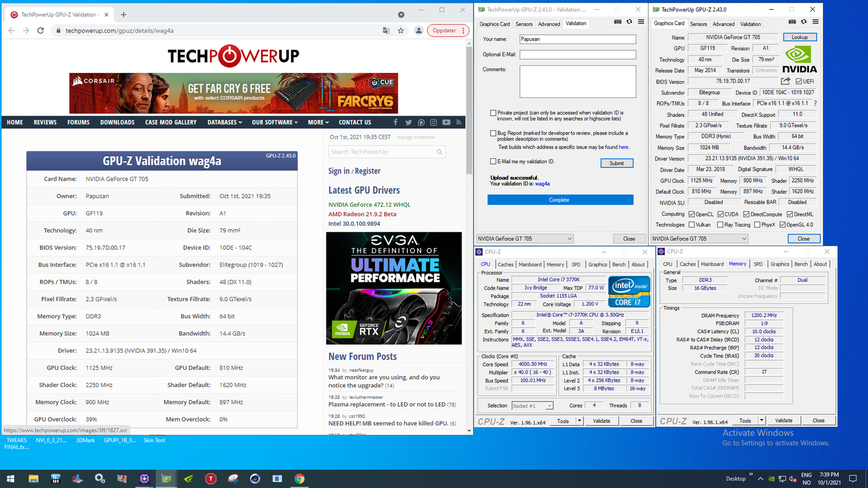
Task: Click the Lookup button in GPU-Z
Action: [799, 37]
